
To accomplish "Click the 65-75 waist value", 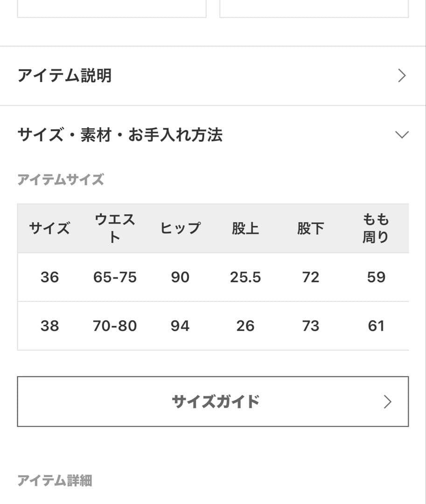I will [115, 277].
